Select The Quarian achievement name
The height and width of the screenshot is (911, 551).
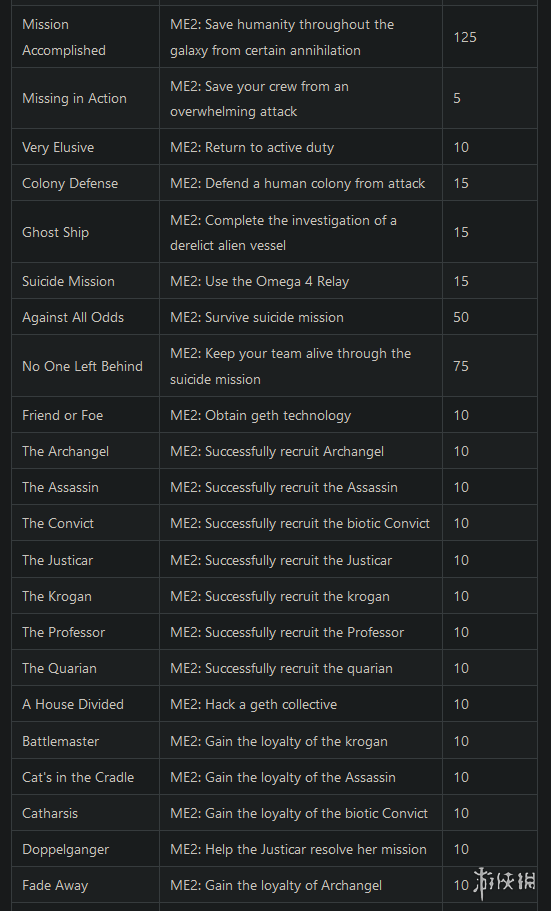click(x=59, y=668)
